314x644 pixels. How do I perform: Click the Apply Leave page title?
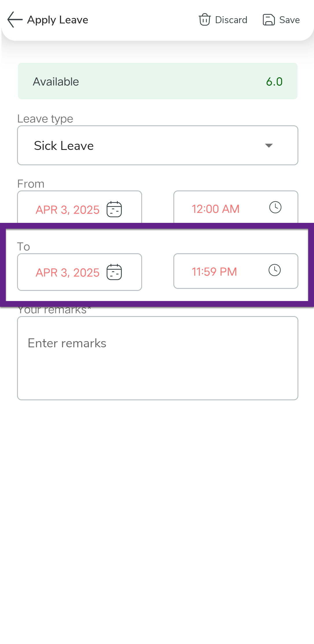click(x=58, y=20)
